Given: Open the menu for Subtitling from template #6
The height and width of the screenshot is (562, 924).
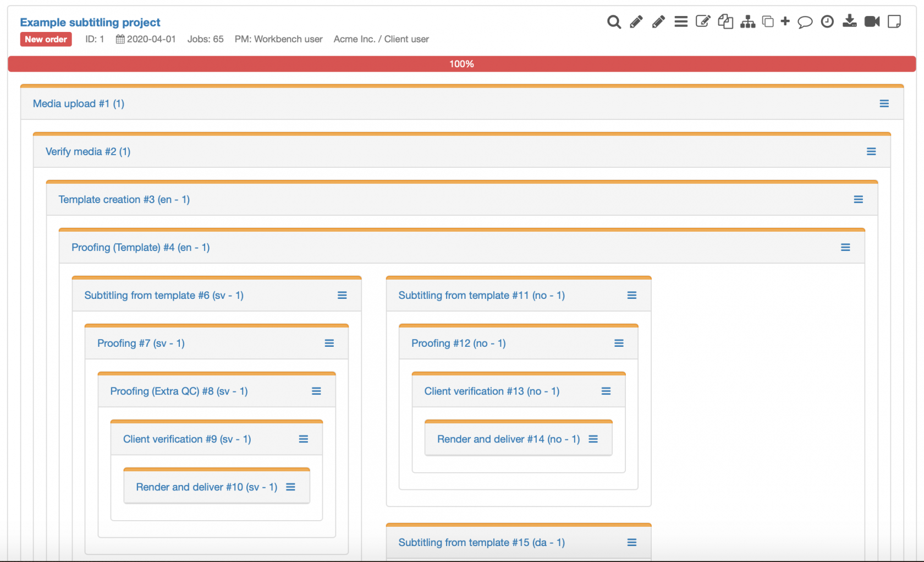Looking at the screenshot, I should click(x=342, y=295).
